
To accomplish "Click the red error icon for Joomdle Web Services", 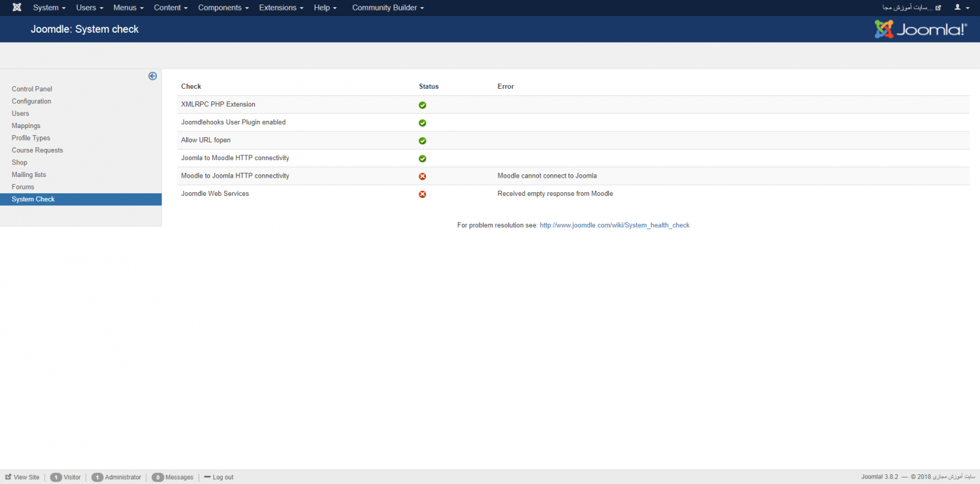I will click(x=422, y=194).
